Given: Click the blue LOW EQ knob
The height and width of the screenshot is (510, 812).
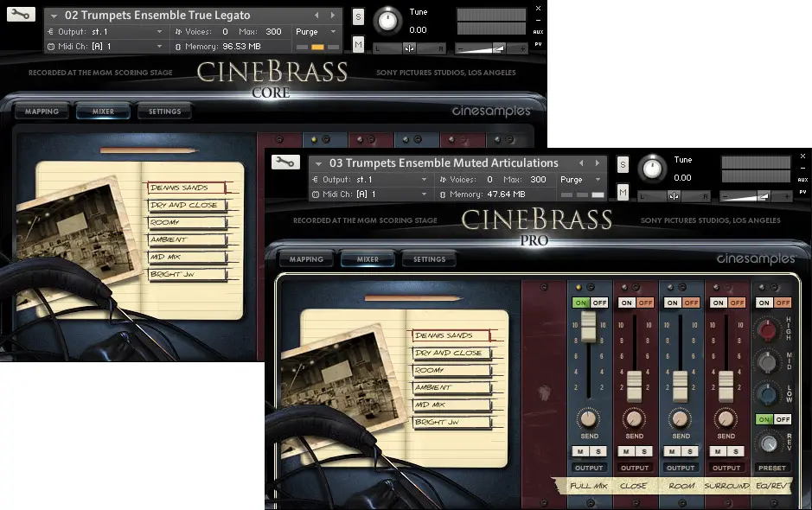Looking at the screenshot, I should [x=767, y=394].
